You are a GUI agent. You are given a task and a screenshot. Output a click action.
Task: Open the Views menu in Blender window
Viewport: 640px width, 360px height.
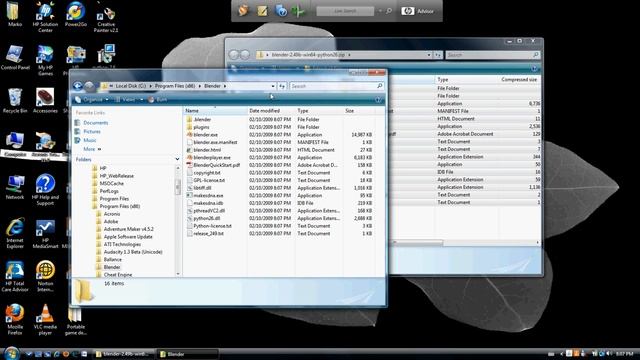(129, 100)
